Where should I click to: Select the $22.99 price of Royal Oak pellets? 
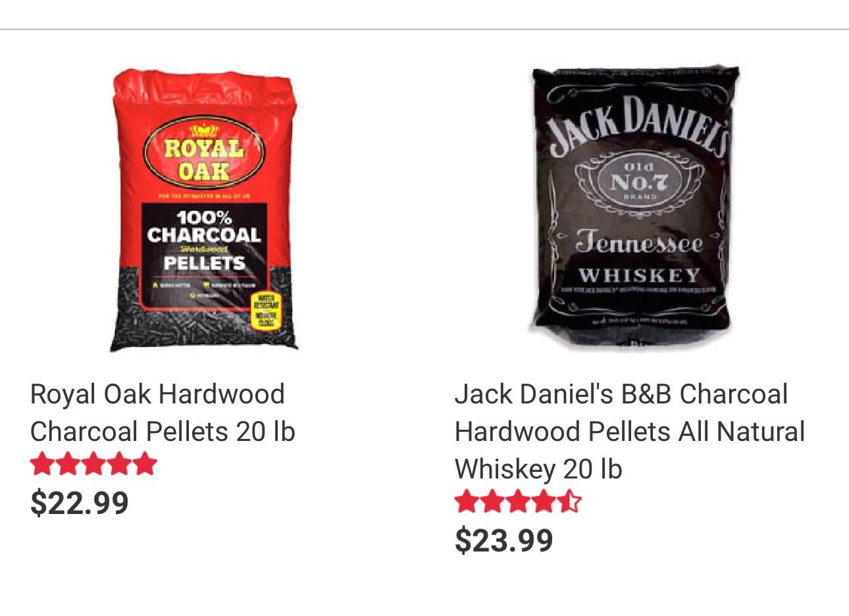(x=80, y=503)
